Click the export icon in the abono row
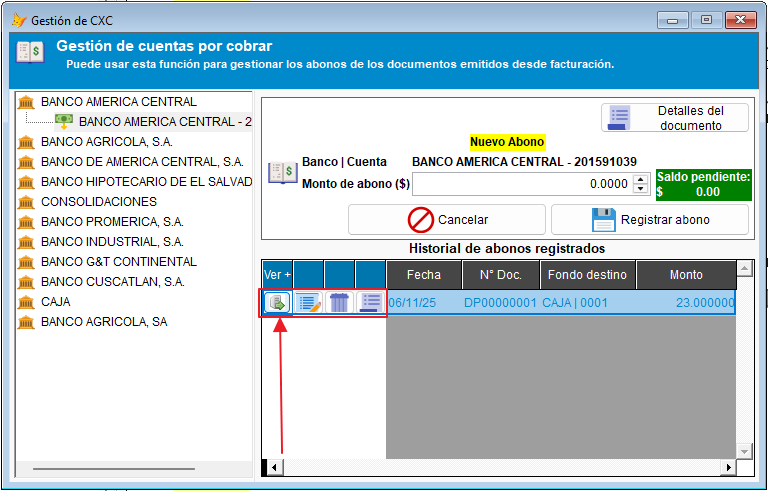The width and height of the screenshot is (768, 491). pos(277,303)
